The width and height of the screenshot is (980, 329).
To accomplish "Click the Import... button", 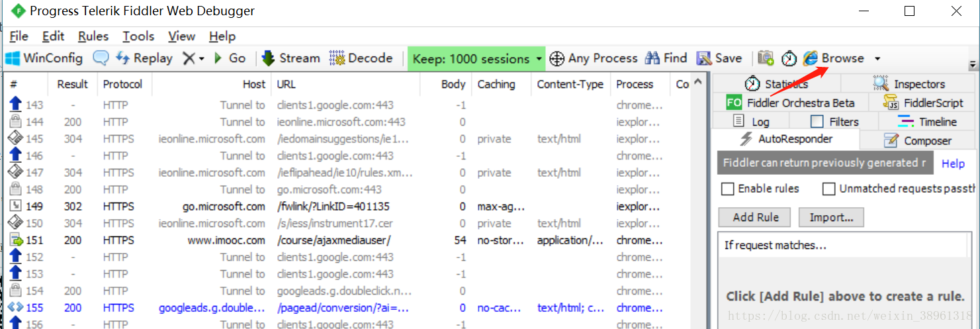I will (831, 217).
